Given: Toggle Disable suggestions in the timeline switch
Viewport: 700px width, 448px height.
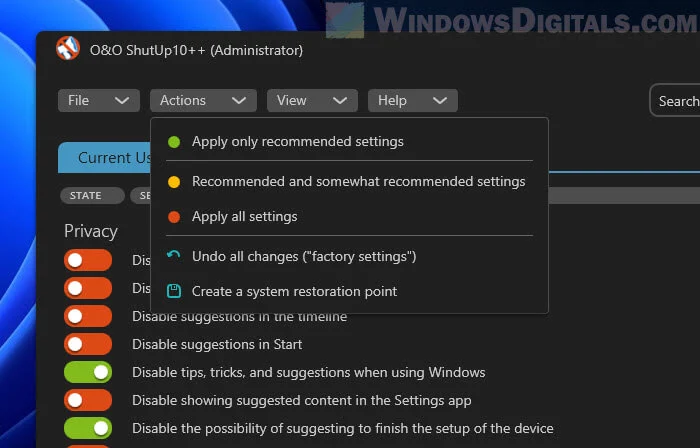Looking at the screenshot, I should (88, 316).
